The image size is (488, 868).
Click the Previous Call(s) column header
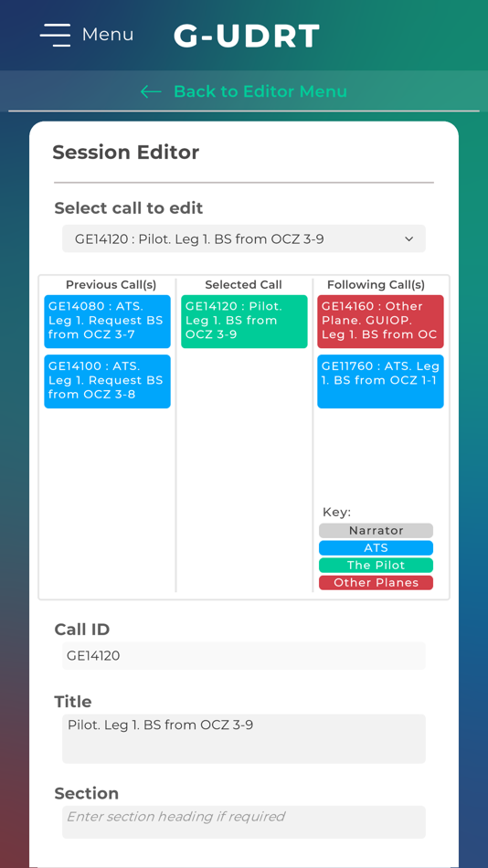coord(111,285)
